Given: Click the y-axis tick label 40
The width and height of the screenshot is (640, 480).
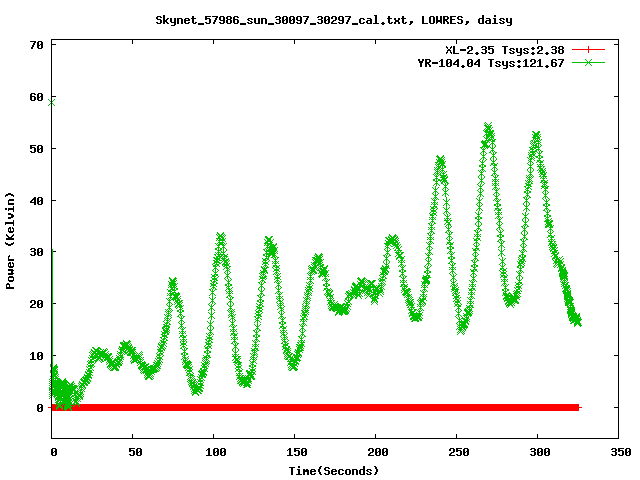Looking at the screenshot, I should point(36,200).
